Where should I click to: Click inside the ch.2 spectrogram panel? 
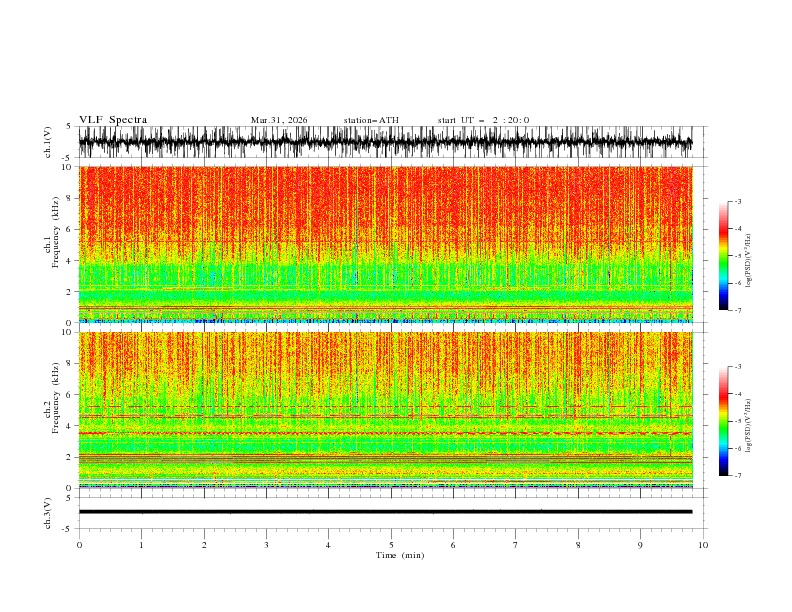(x=385, y=410)
